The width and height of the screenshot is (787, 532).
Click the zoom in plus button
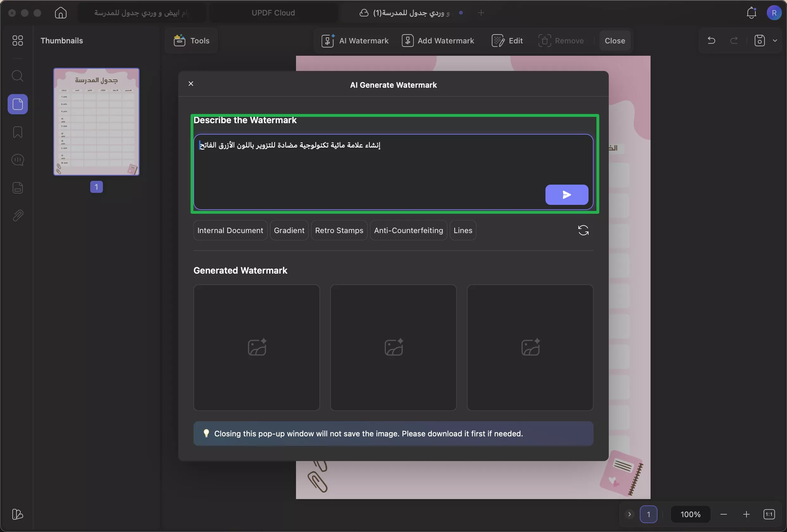[x=746, y=514]
